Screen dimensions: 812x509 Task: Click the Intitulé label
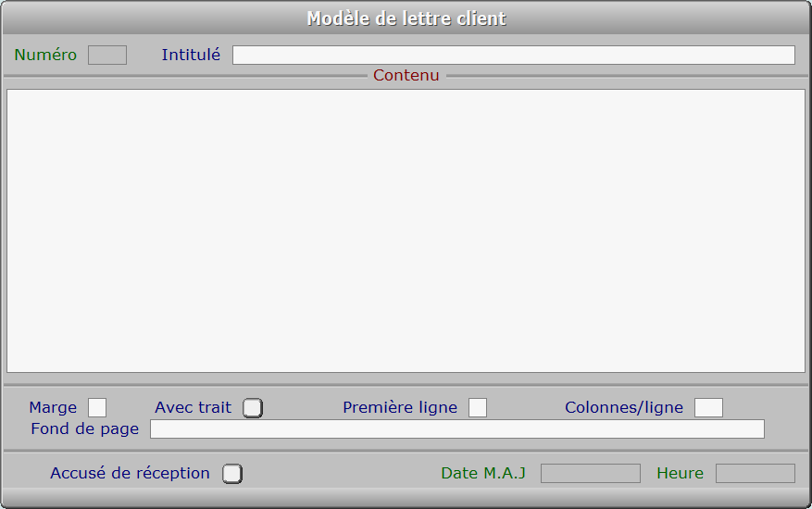[x=191, y=55]
